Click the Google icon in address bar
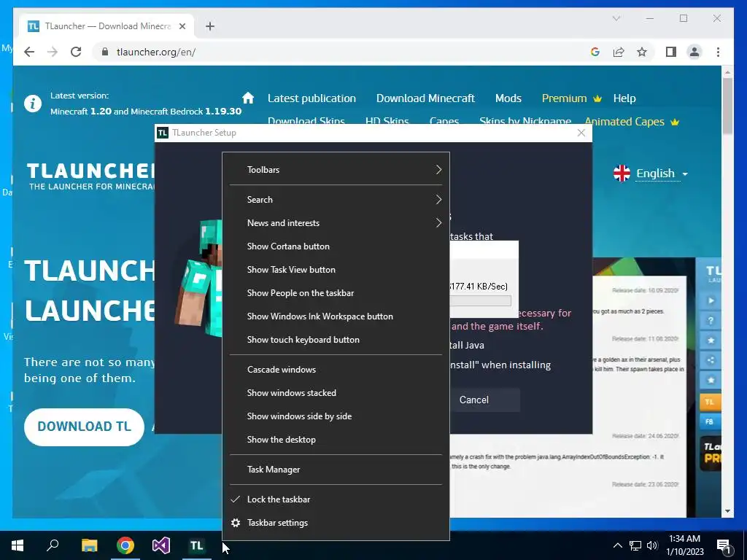Image resolution: width=747 pixels, height=560 pixels. pyautogui.click(x=595, y=52)
